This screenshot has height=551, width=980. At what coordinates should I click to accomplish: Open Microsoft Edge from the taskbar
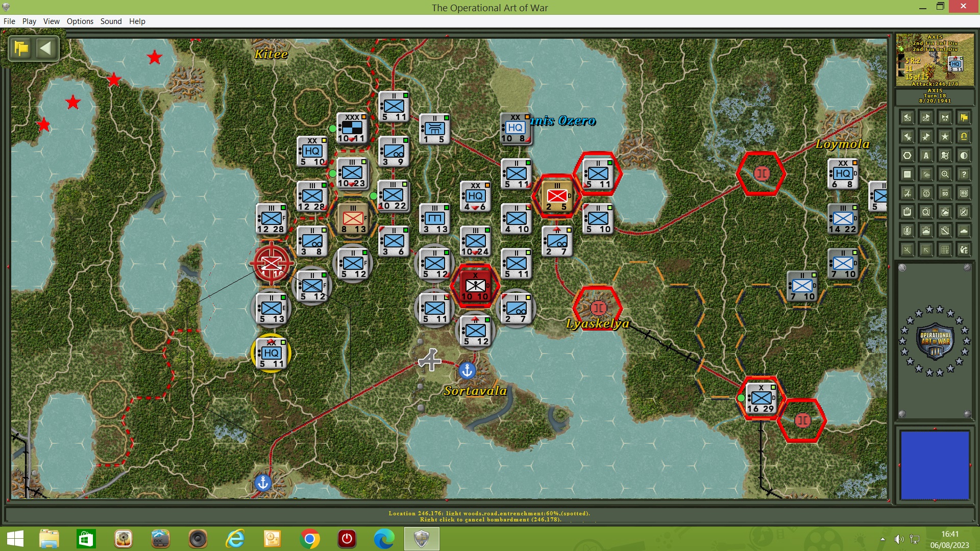pyautogui.click(x=384, y=539)
